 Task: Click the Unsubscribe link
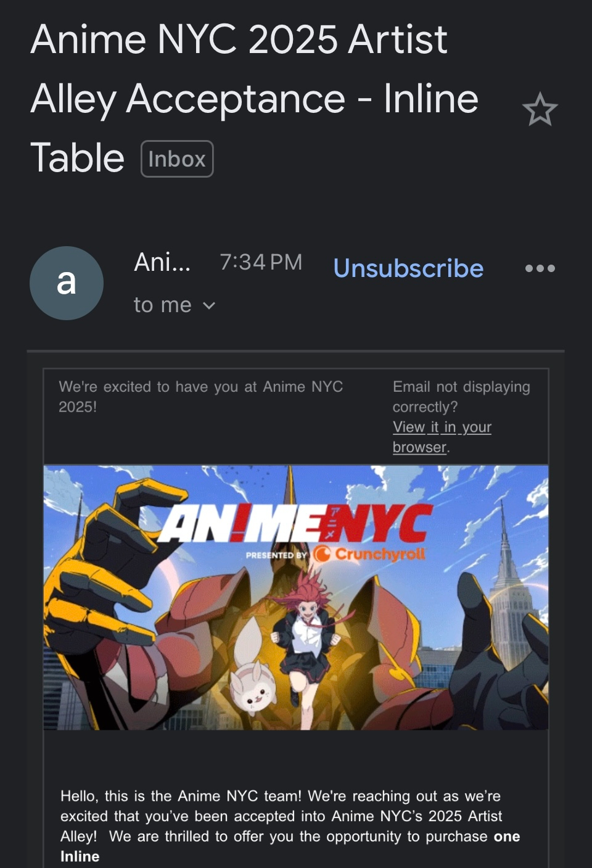(x=408, y=268)
